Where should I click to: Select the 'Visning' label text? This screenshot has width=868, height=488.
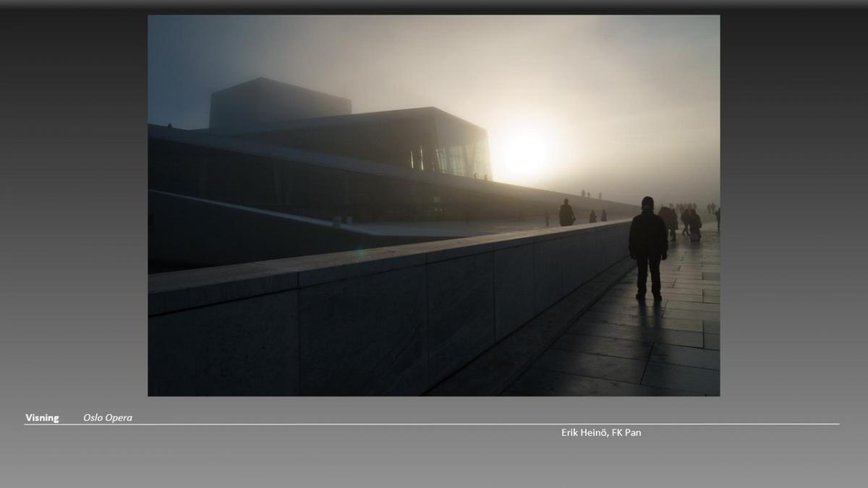(42, 418)
